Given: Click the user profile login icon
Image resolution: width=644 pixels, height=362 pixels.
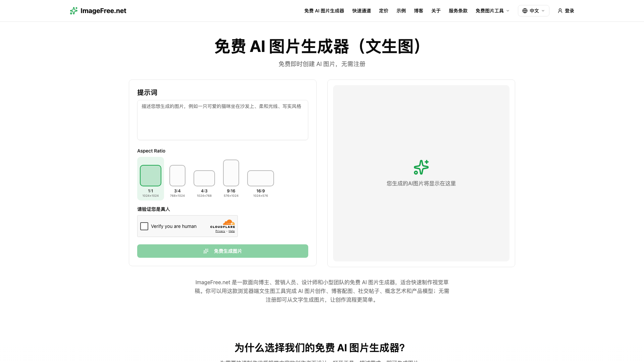Looking at the screenshot, I should (x=560, y=11).
